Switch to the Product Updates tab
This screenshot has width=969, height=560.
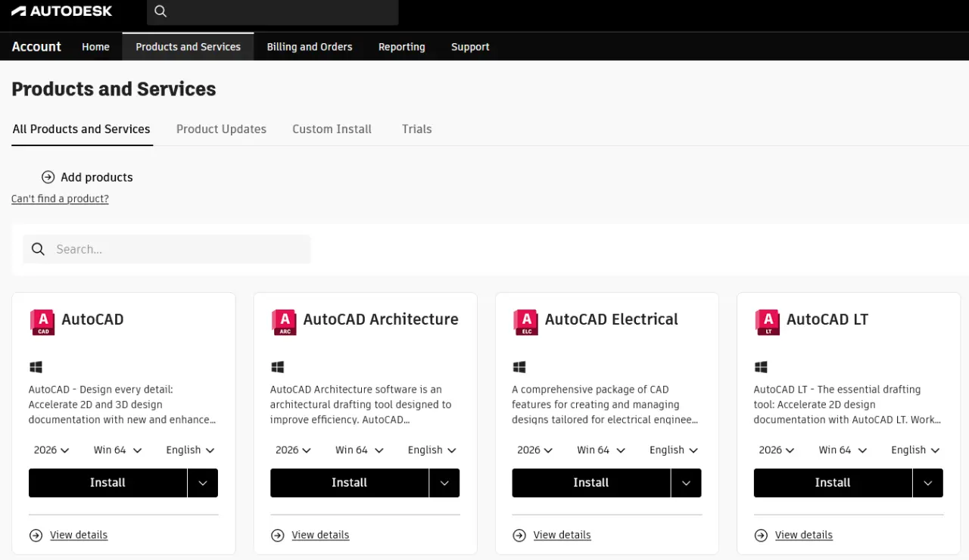click(x=221, y=129)
